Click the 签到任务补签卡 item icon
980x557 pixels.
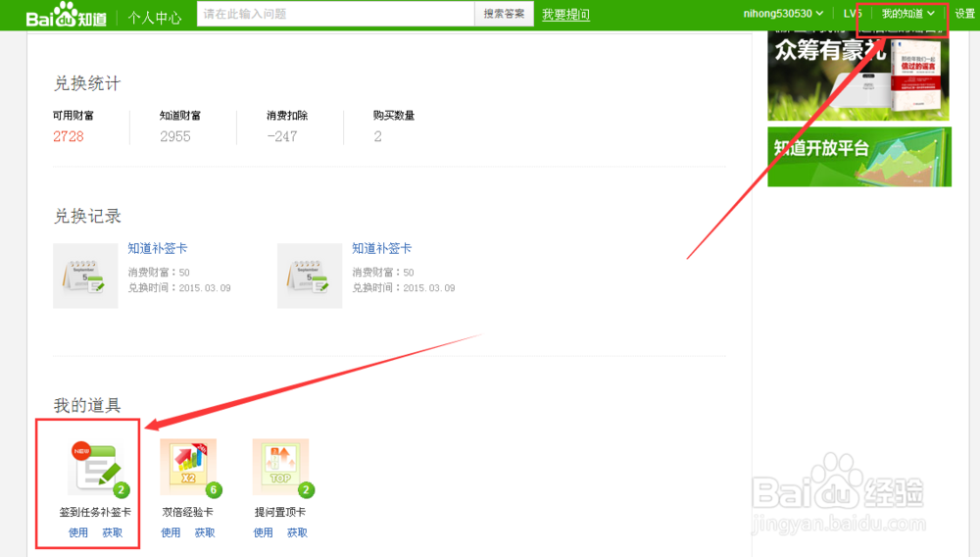click(x=97, y=468)
